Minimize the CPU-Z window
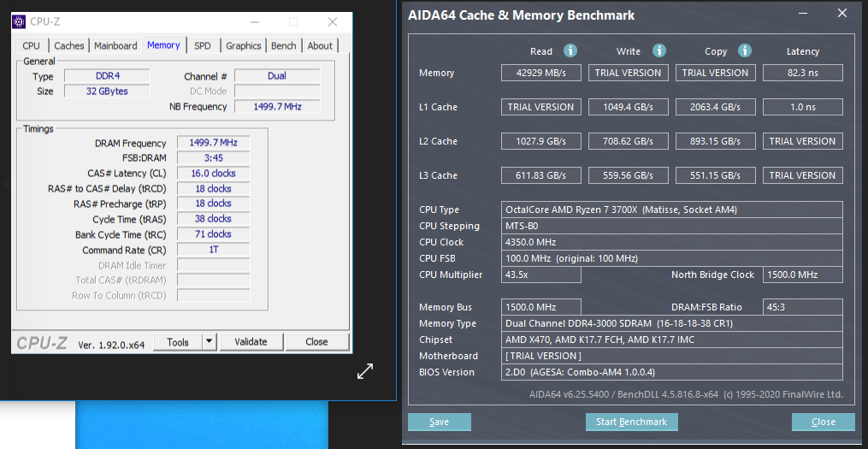 (255, 22)
